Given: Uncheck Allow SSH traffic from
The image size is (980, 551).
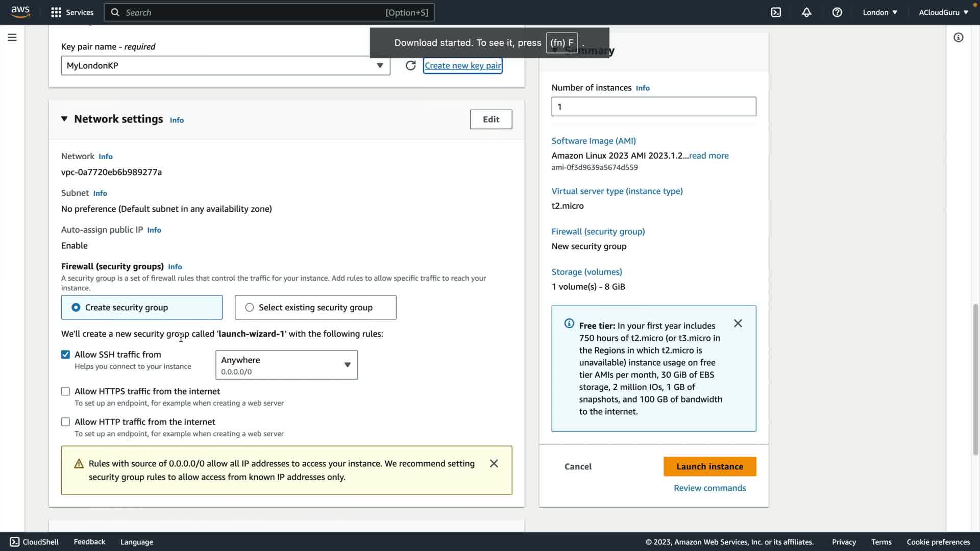Looking at the screenshot, I should [65, 355].
